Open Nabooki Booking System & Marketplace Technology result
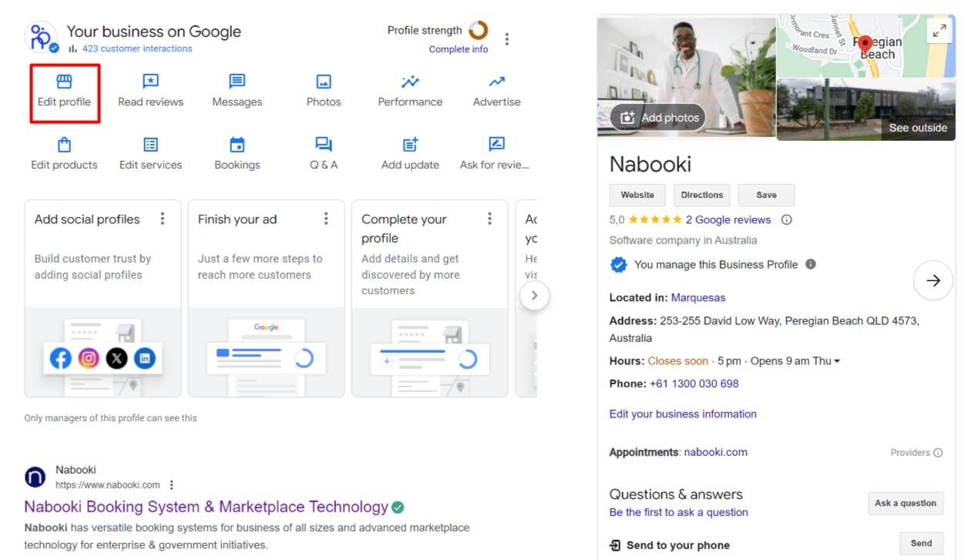 click(x=207, y=507)
